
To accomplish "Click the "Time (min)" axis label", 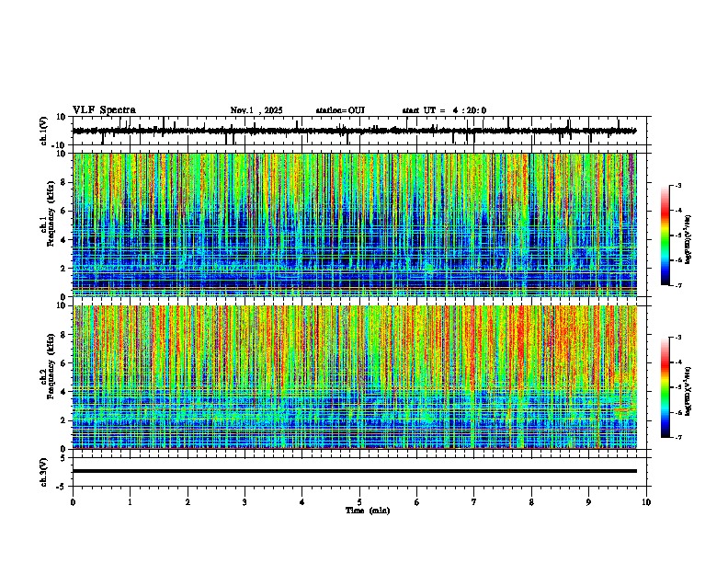I will click(x=368, y=511).
